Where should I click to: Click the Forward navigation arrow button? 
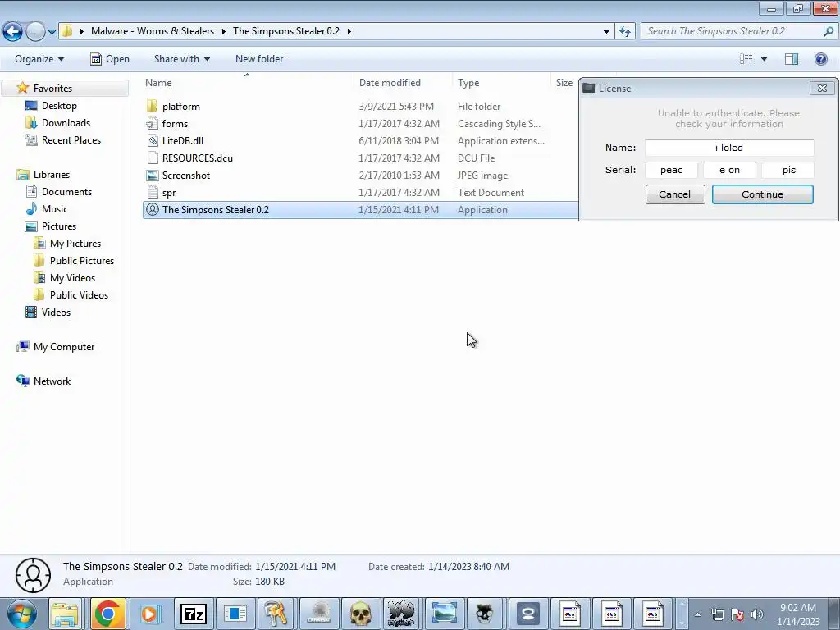pos(35,32)
